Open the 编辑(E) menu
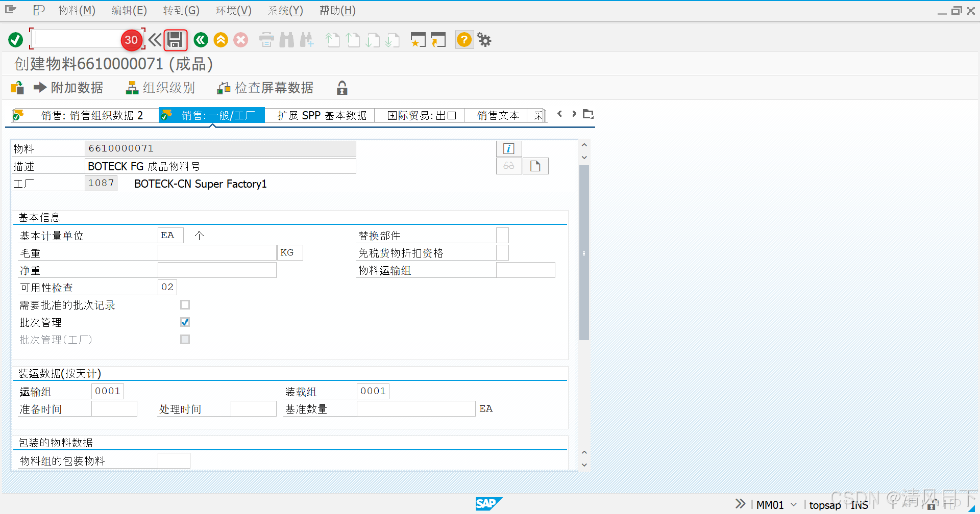The image size is (980, 514). tap(129, 10)
